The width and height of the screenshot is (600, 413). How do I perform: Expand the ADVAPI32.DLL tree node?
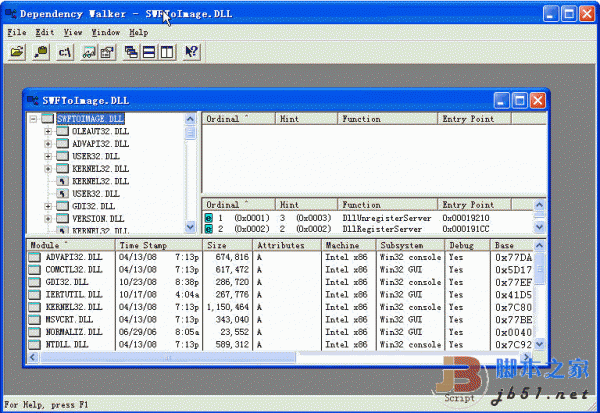(48, 144)
